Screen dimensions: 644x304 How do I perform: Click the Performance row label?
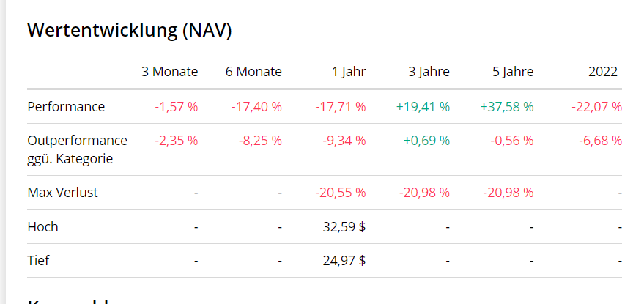pyautogui.click(x=66, y=107)
